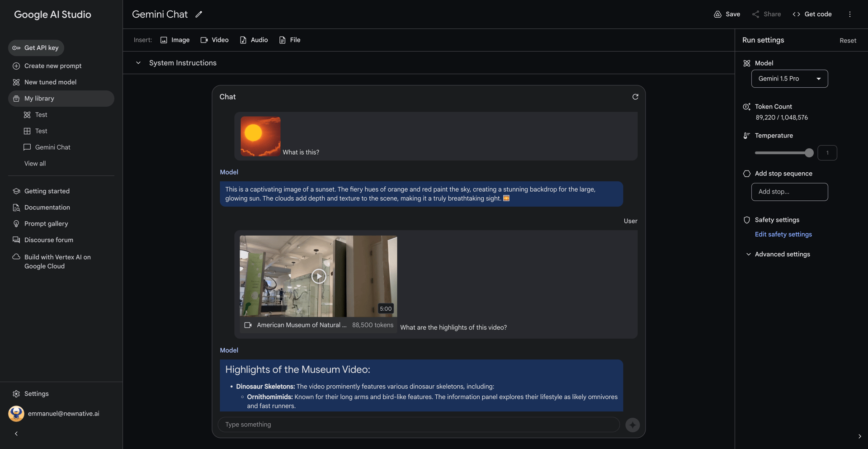This screenshot has height=449, width=868.
Task: Click the send/run sparkle button
Action: 632,425
